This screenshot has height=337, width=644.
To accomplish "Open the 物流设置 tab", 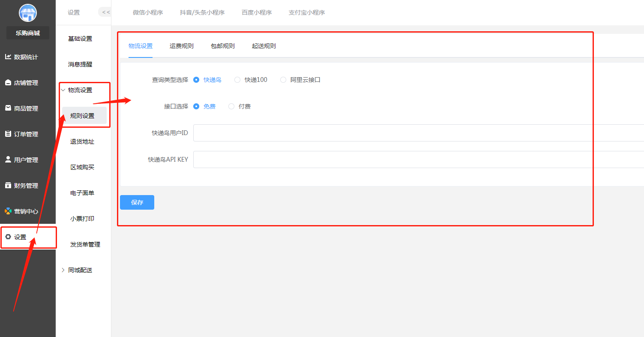I will tap(141, 46).
